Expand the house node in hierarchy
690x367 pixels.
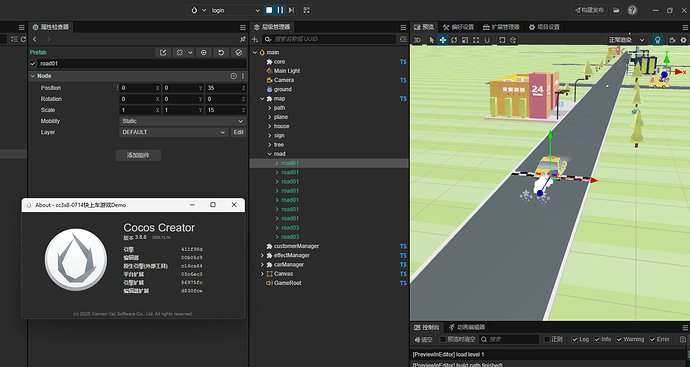270,126
